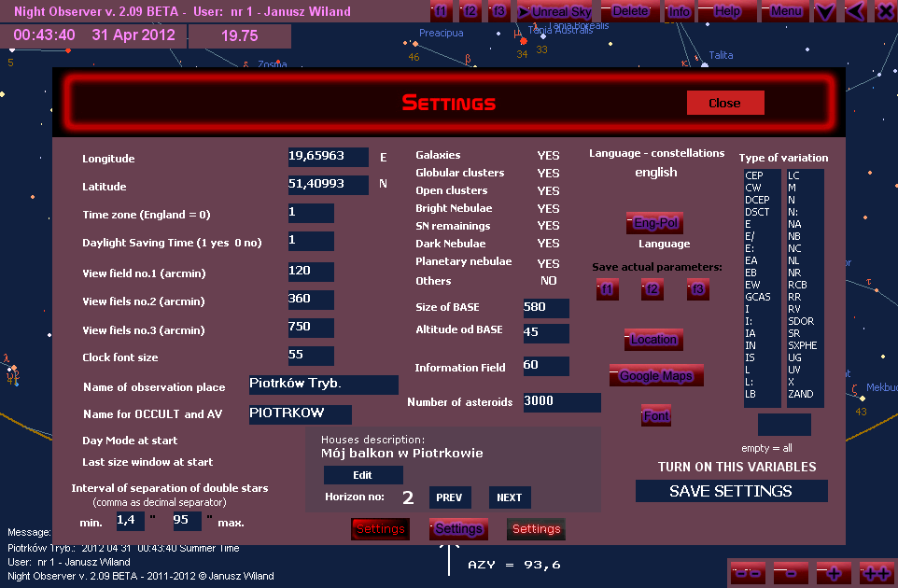The width and height of the screenshot is (898, 588).
Task: Click the double-plus zoom button
Action: (877, 572)
